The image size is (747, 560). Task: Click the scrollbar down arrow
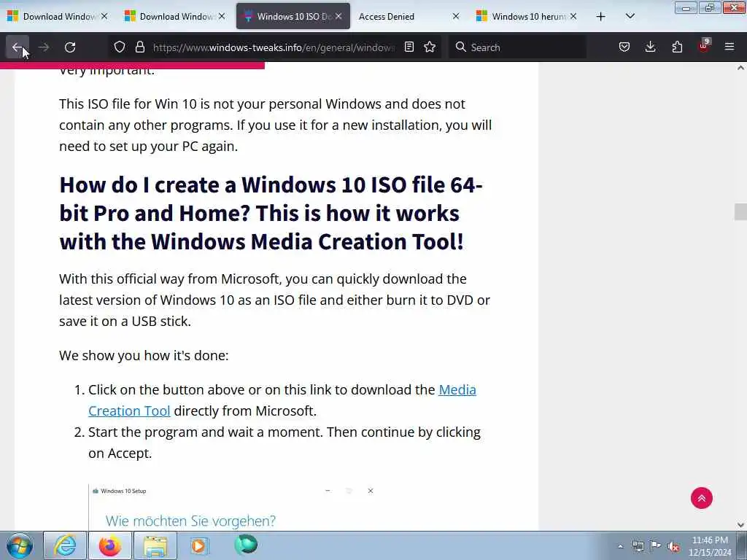(x=741, y=525)
